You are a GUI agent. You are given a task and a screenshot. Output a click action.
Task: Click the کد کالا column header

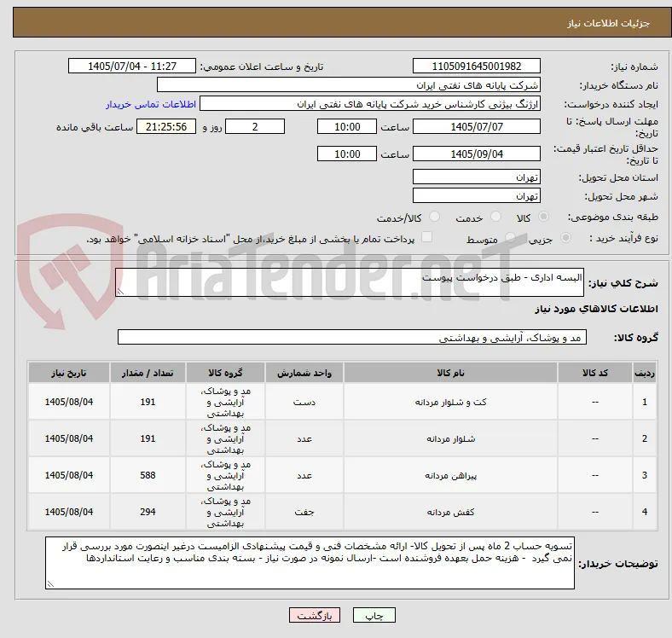pyautogui.click(x=595, y=373)
